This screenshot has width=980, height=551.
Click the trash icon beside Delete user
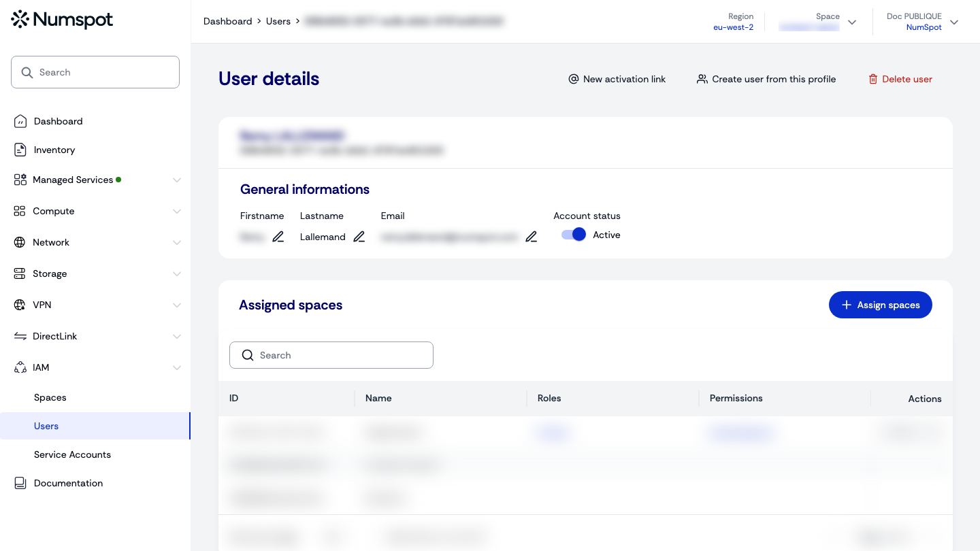[873, 79]
